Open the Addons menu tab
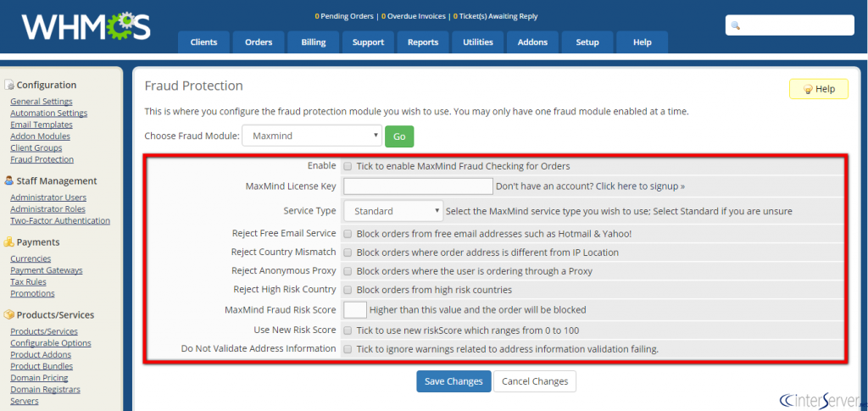This screenshot has height=411, width=868. (532, 42)
